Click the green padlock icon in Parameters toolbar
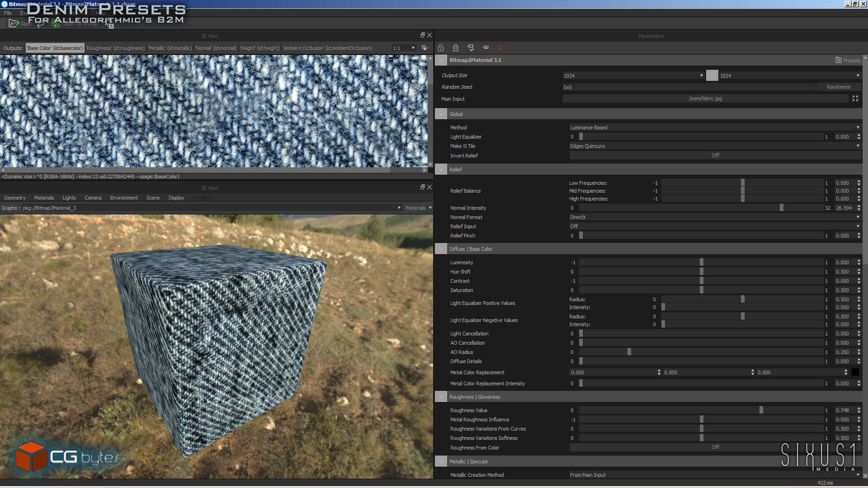868x488 pixels. pos(456,48)
